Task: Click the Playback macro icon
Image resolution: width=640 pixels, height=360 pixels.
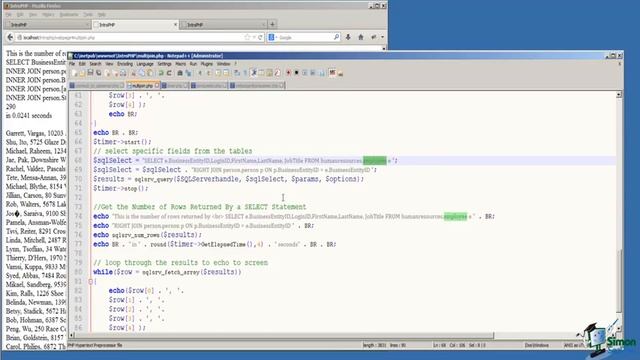Action: tap(304, 73)
